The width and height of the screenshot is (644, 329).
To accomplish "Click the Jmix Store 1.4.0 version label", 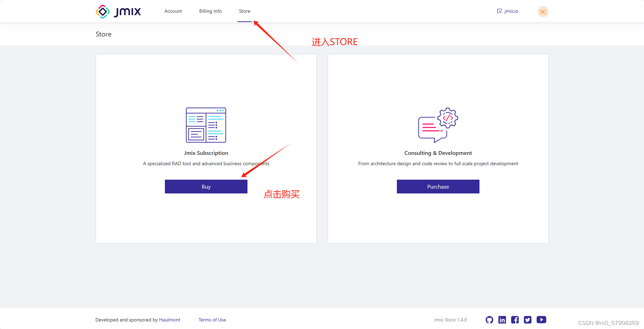I will (x=450, y=320).
